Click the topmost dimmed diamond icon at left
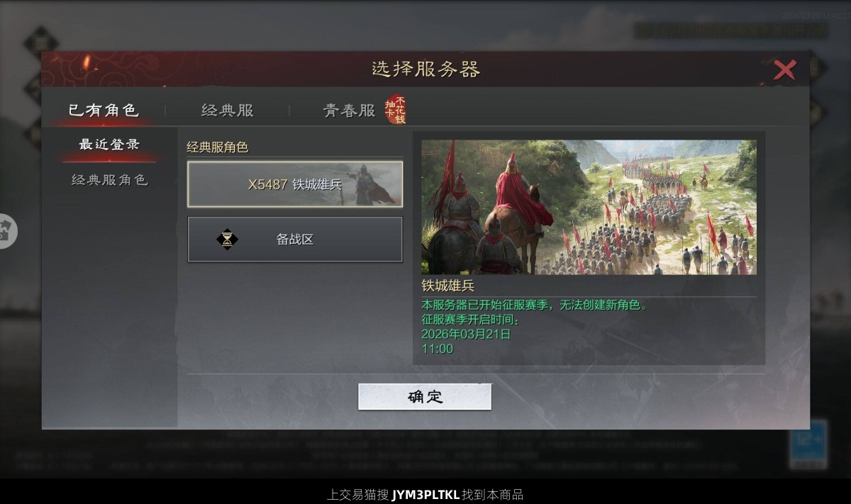 (x=41, y=43)
